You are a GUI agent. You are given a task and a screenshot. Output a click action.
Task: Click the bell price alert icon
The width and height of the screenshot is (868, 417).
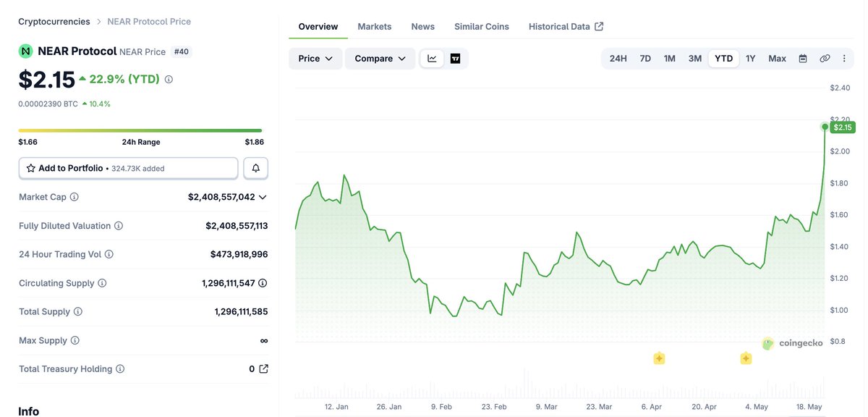coord(256,168)
